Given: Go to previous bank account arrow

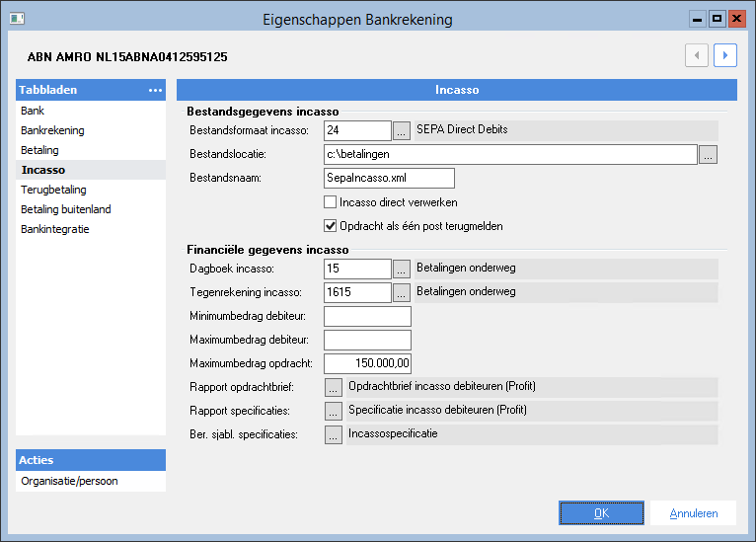Looking at the screenshot, I should 697,55.
